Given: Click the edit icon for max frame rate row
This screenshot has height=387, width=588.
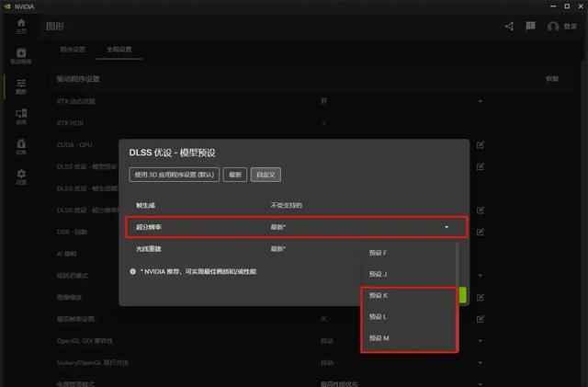Looking at the screenshot, I should click(x=480, y=319).
